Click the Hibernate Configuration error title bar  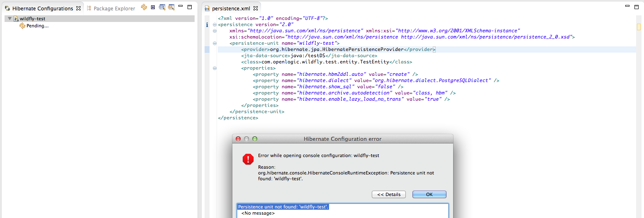342,139
